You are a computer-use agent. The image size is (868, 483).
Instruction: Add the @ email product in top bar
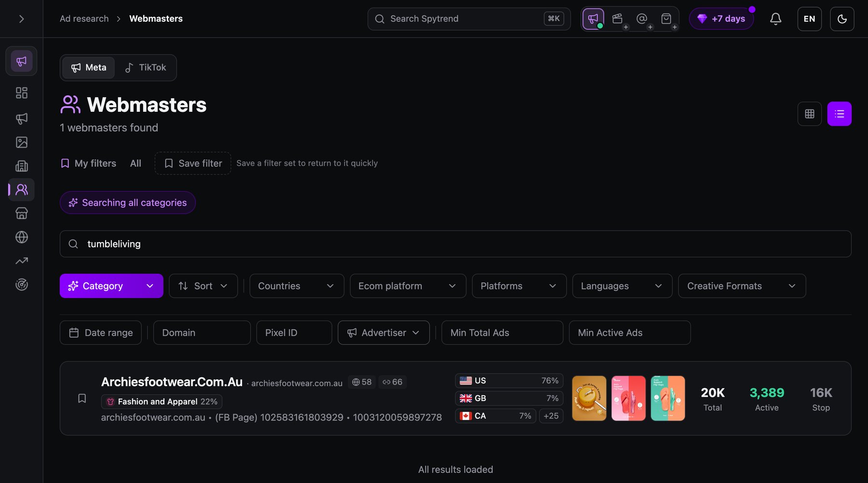[642, 19]
